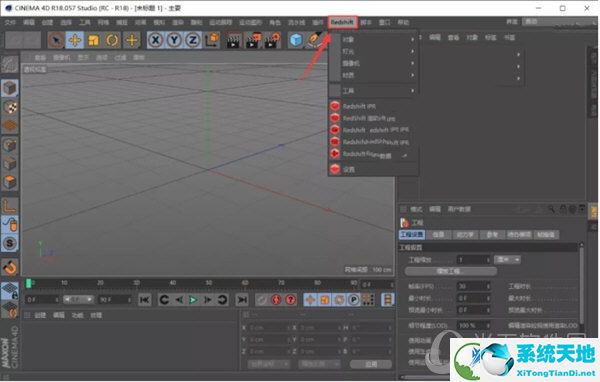Expand the 工具 submenu in Redshift menu

point(373,91)
